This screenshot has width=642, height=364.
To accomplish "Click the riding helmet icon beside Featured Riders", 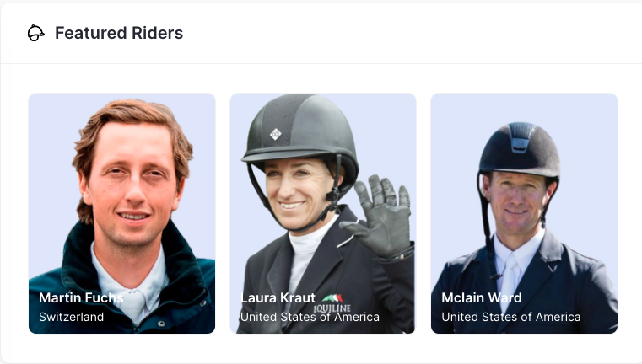I will (x=35, y=34).
